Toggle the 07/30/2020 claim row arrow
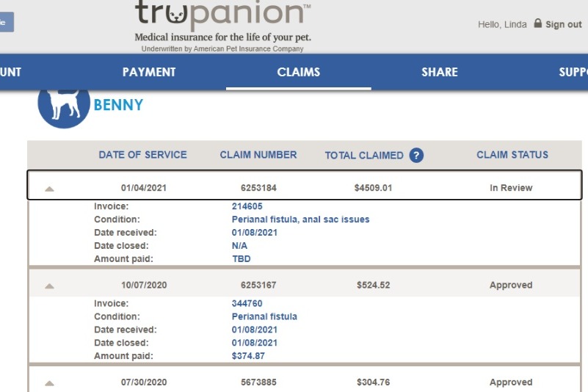 coord(49,383)
